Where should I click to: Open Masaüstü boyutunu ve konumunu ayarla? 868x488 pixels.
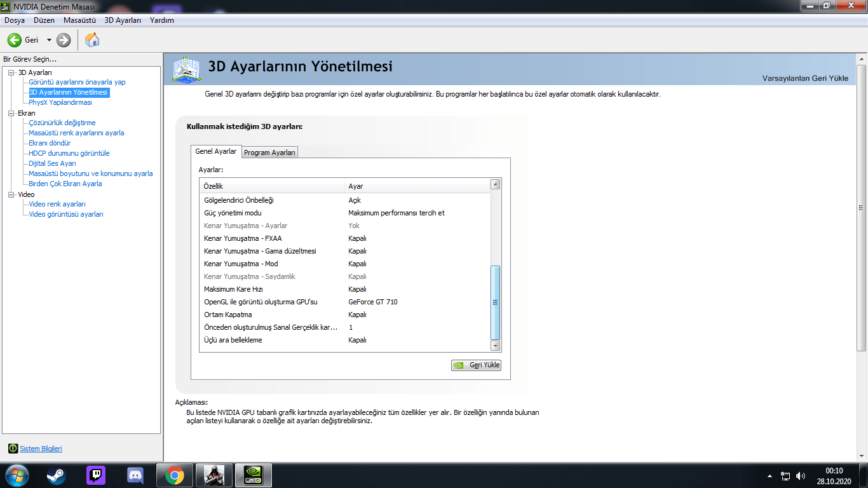(x=91, y=173)
